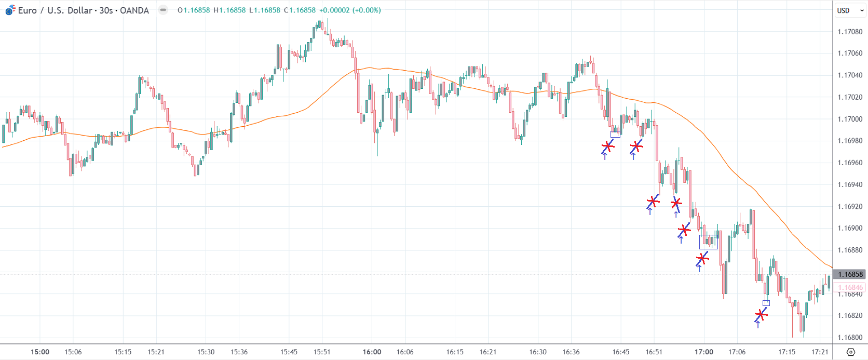Select the first red X marker near 16:45

coord(607,147)
